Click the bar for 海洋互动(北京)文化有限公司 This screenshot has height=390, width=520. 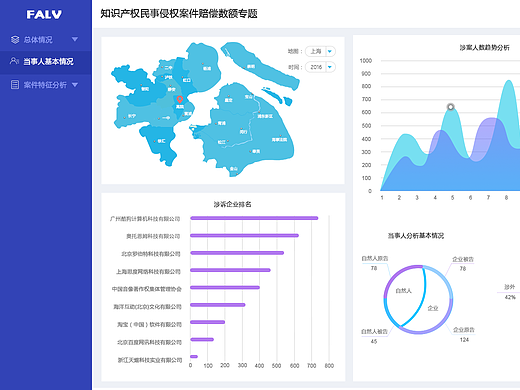(x=218, y=305)
